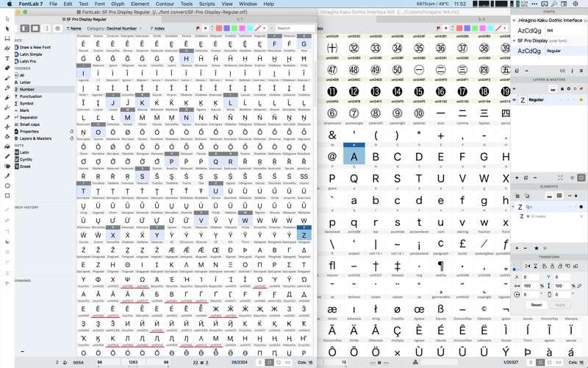Open the Index dropdown in SF Pro window
Screen dimensions: 588x368
157,28
